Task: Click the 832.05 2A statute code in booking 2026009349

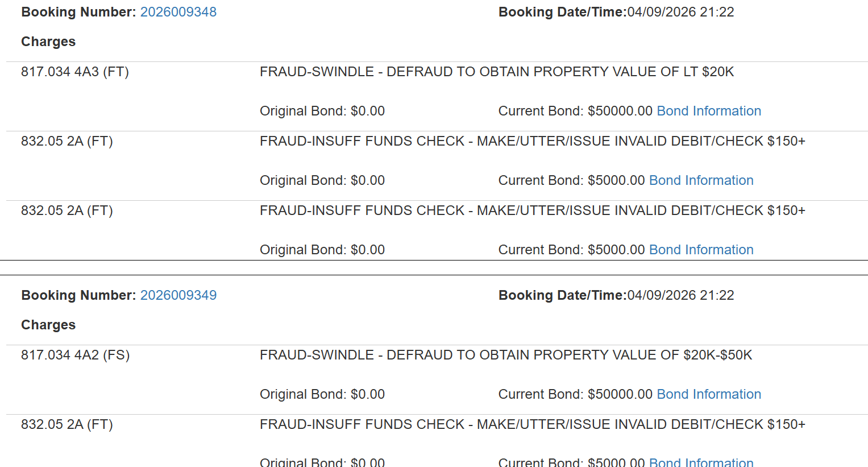Action: 67,424
